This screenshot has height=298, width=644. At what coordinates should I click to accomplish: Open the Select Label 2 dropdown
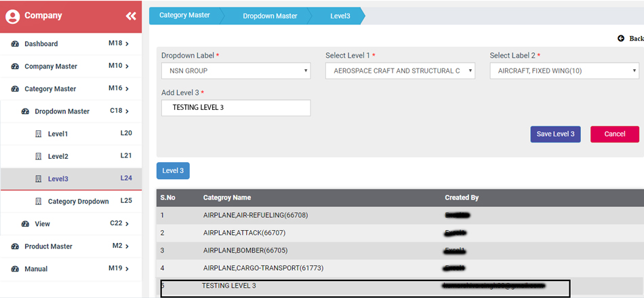[564, 71]
